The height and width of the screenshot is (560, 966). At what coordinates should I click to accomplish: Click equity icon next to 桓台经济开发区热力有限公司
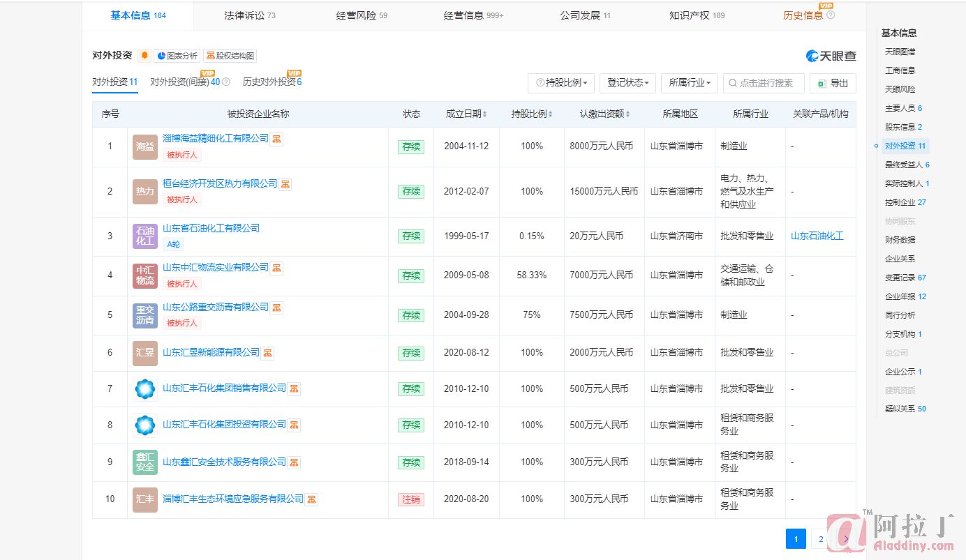click(285, 184)
